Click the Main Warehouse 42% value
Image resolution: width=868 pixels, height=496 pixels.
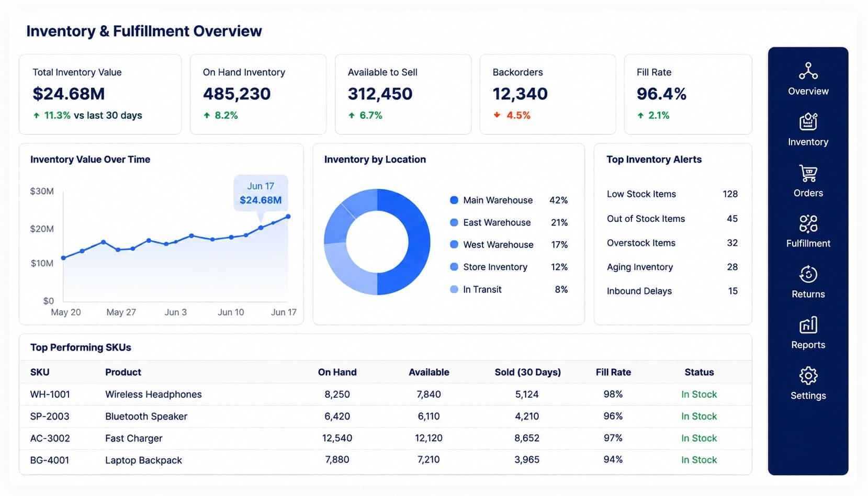coord(558,200)
